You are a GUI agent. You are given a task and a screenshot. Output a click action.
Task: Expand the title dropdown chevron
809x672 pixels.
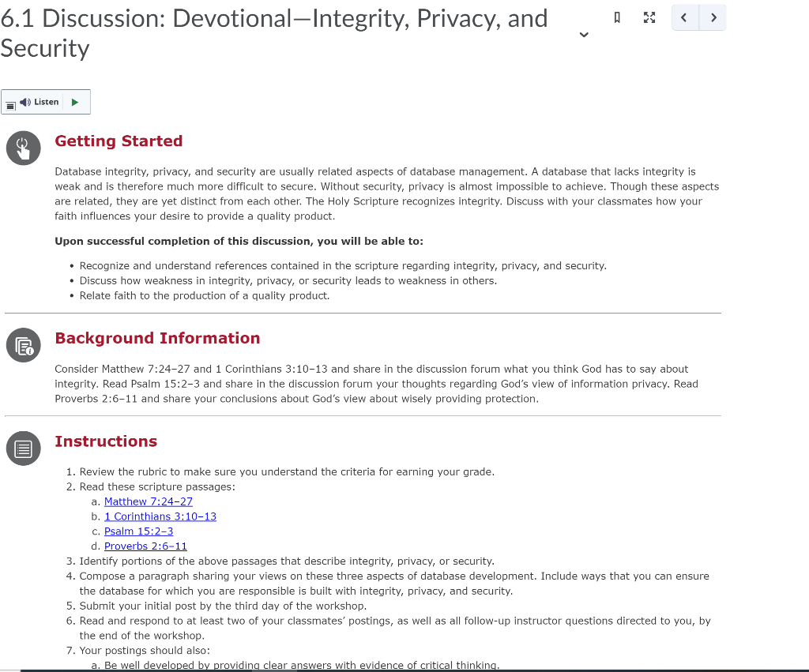click(x=584, y=35)
